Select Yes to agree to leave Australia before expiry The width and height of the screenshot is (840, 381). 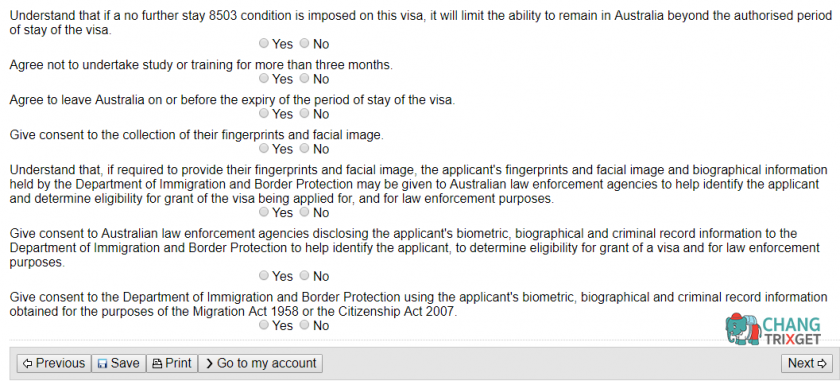(x=264, y=113)
